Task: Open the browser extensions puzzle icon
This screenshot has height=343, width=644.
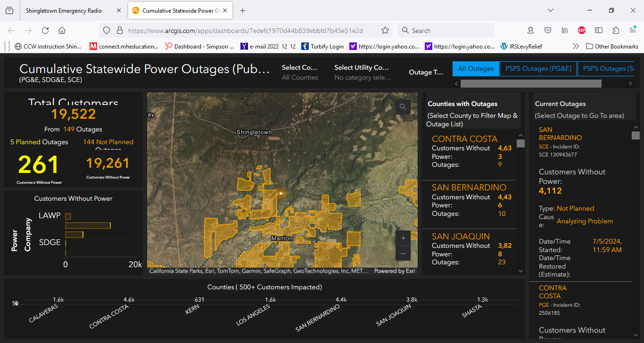Action: click(x=616, y=31)
